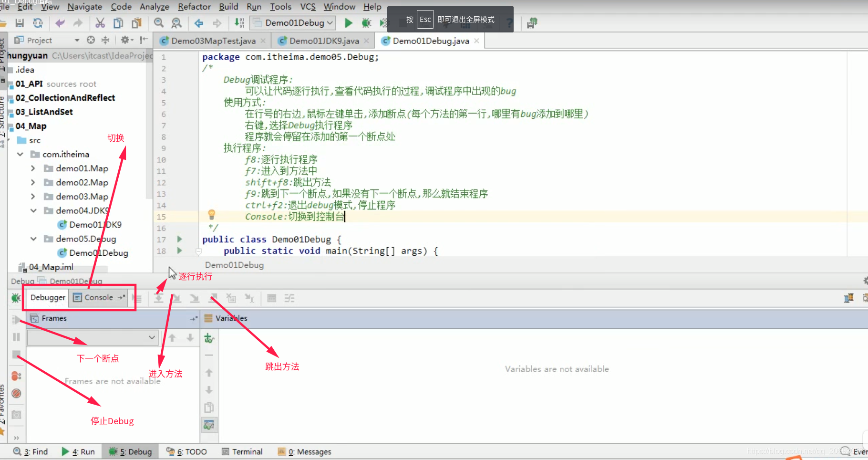Run Demo01Debug with green play icon
Image resolution: width=868 pixels, height=460 pixels.
349,22
